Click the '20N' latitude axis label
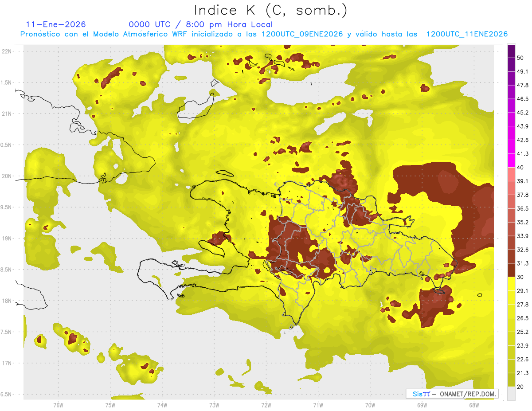 tap(6, 176)
